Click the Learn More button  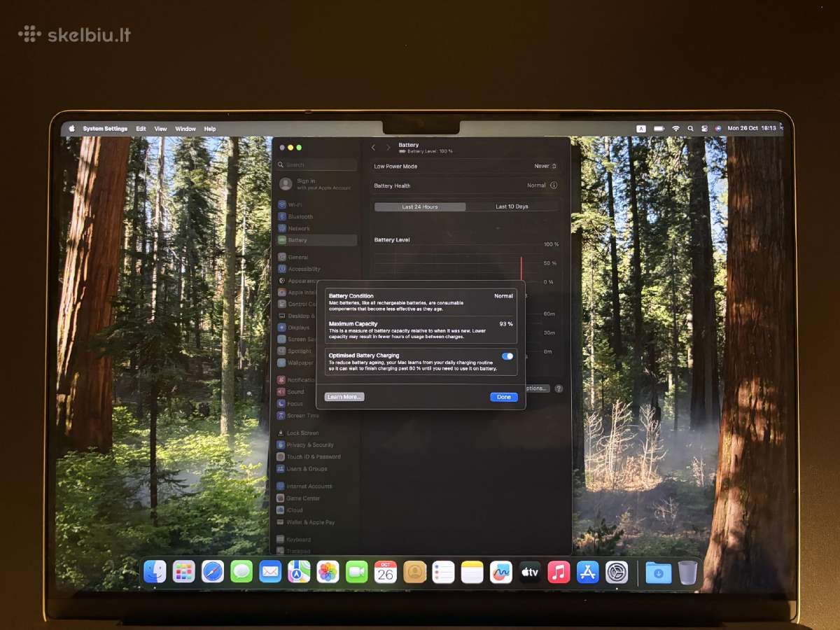click(x=344, y=397)
